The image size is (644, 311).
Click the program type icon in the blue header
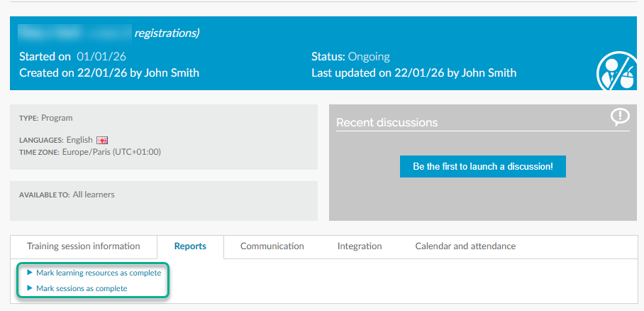[614, 70]
